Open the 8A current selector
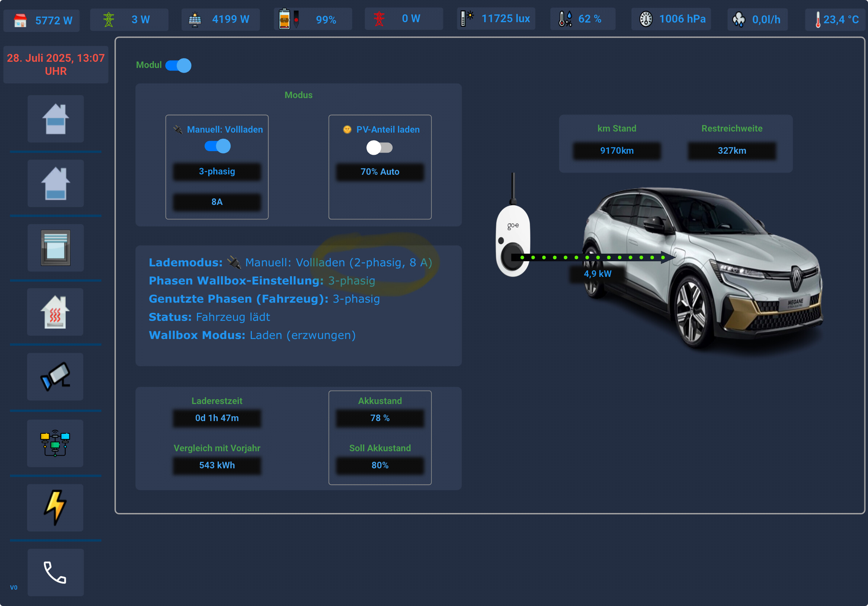The image size is (868, 606). pos(217,202)
